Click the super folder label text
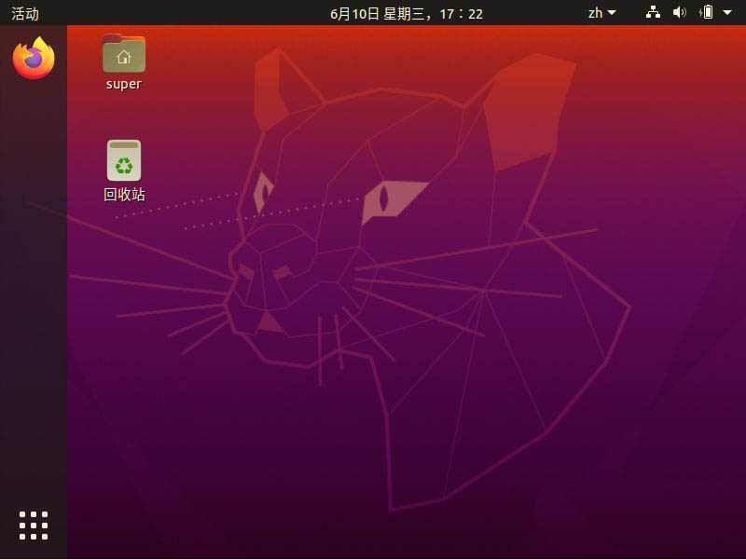The width and height of the screenshot is (746, 560). pyautogui.click(x=124, y=84)
